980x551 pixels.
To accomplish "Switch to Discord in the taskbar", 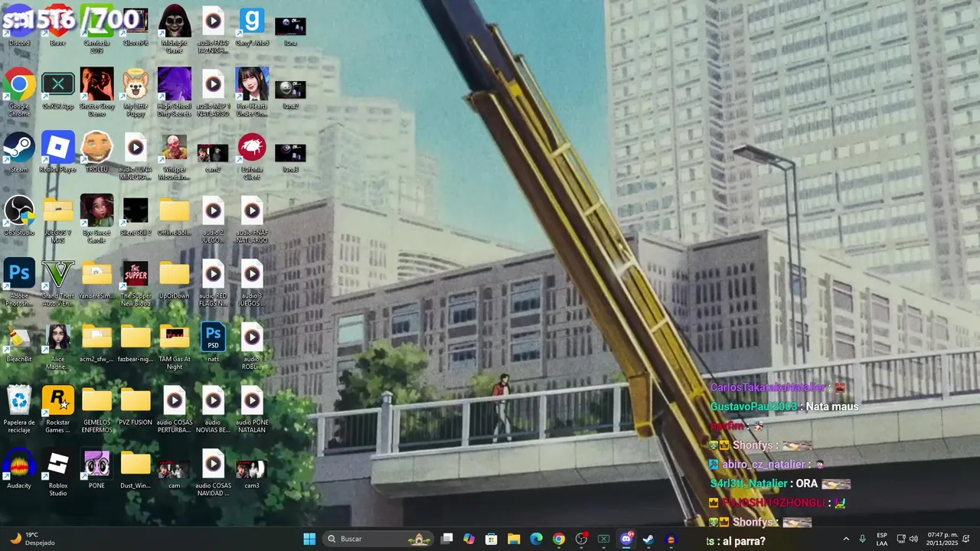I will [x=626, y=539].
